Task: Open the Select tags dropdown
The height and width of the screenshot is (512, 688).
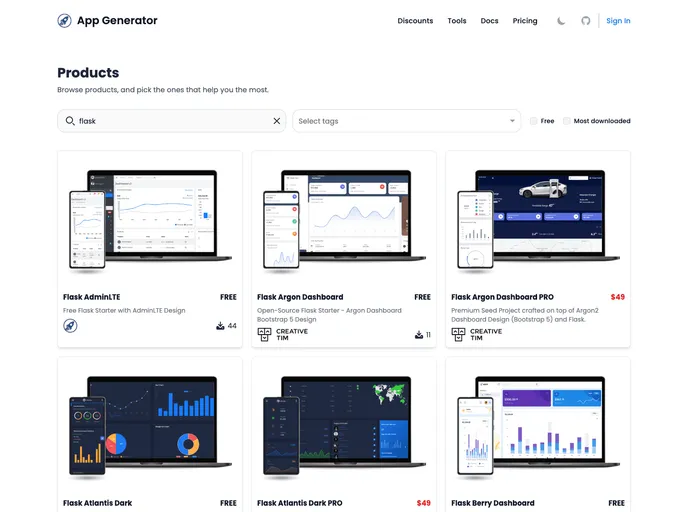Action: (x=400, y=121)
